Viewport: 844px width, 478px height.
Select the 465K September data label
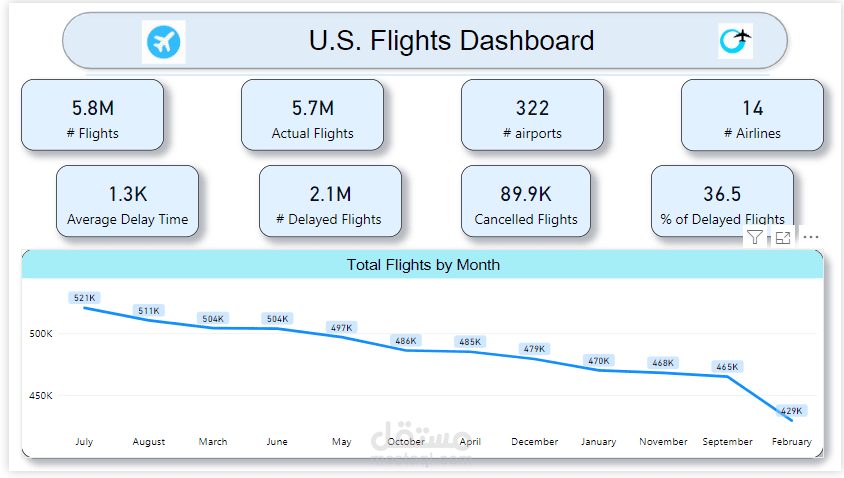[x=727, y=367]
